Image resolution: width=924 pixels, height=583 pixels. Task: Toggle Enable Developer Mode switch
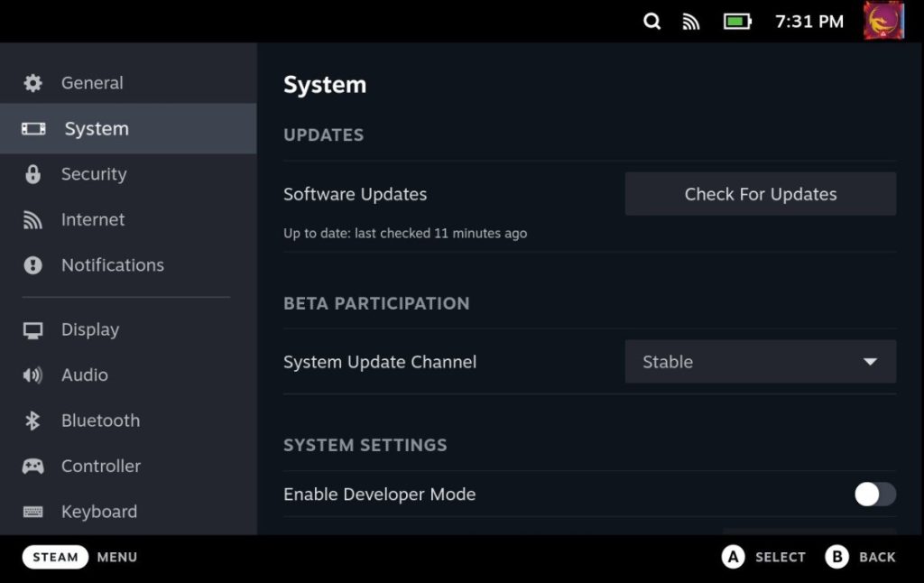coord(875,494)
